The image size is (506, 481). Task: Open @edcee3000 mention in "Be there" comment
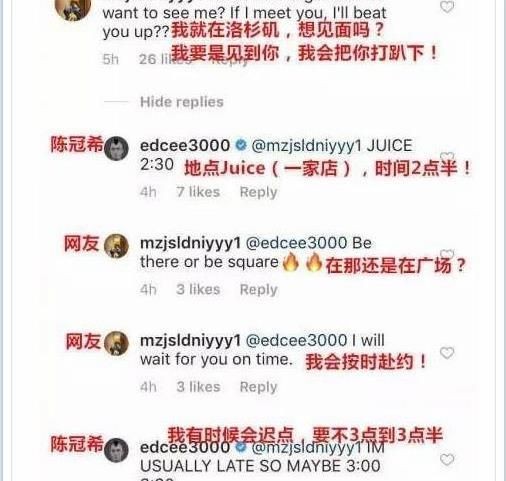(296, 243)
